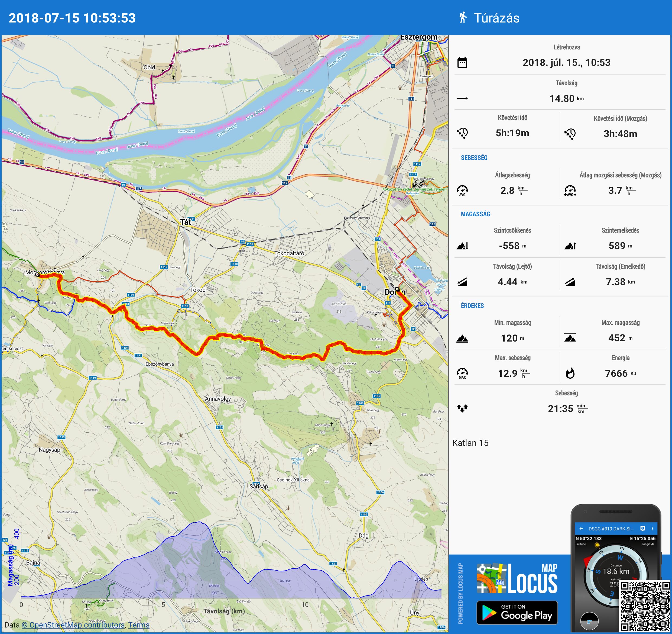Click the distance arrow icon beside 14.80 km
This screenshot has height=634, width=672.
(462, 98)
